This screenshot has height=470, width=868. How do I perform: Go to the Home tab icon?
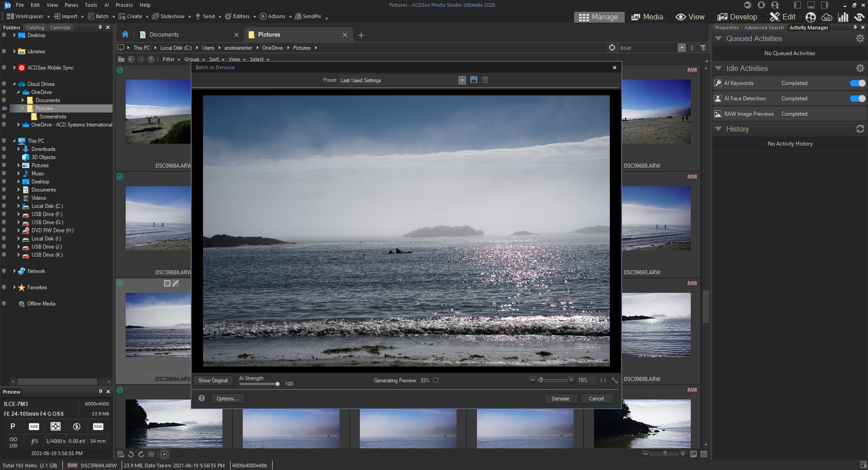125,35
